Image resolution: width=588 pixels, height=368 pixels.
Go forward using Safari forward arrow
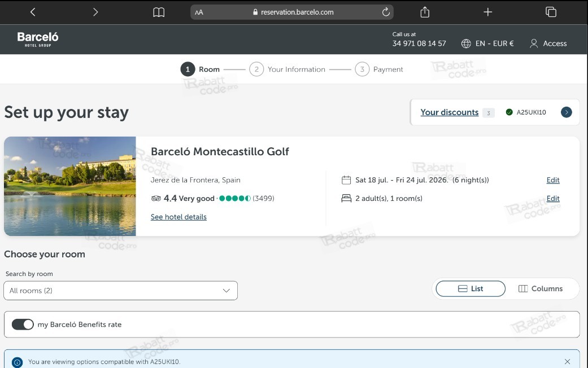pyautogui.click(x=95, y=12)
